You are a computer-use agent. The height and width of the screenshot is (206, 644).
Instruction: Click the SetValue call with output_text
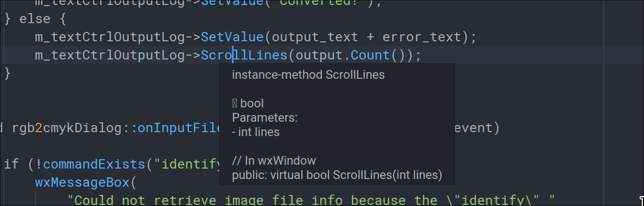pos(232,37)
